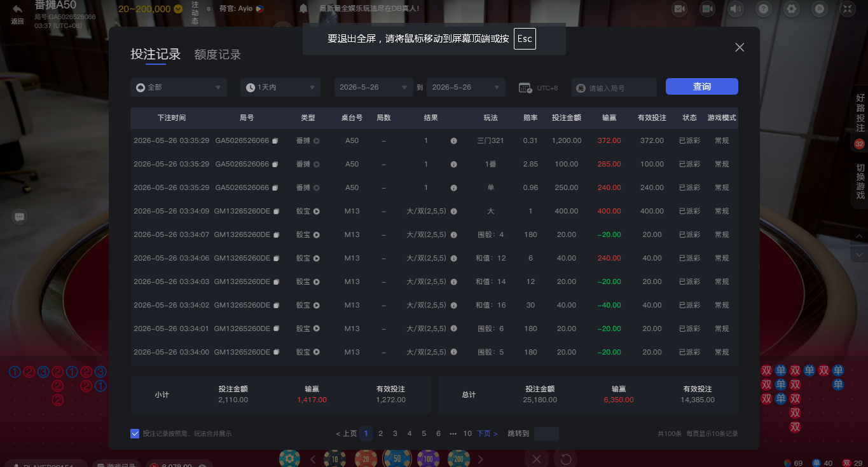Switch to the 投注记录 tab
Viewport: 868px width, 467px height.
156,54
